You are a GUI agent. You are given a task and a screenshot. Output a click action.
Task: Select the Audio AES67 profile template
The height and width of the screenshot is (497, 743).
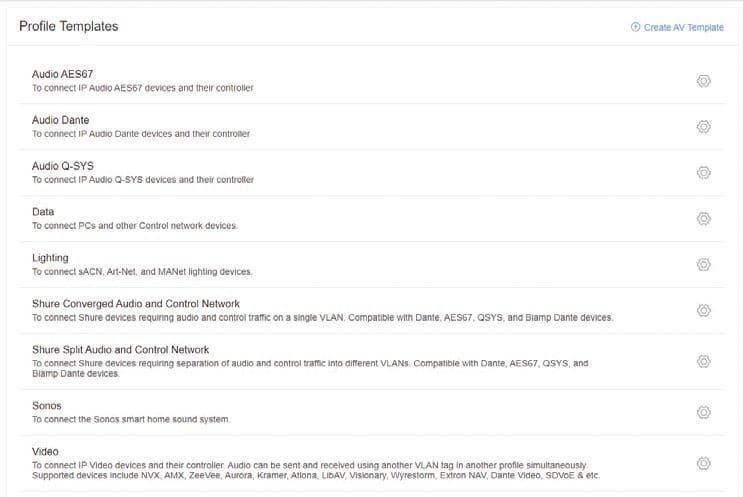pyautogui.click(x=63, y=74)
